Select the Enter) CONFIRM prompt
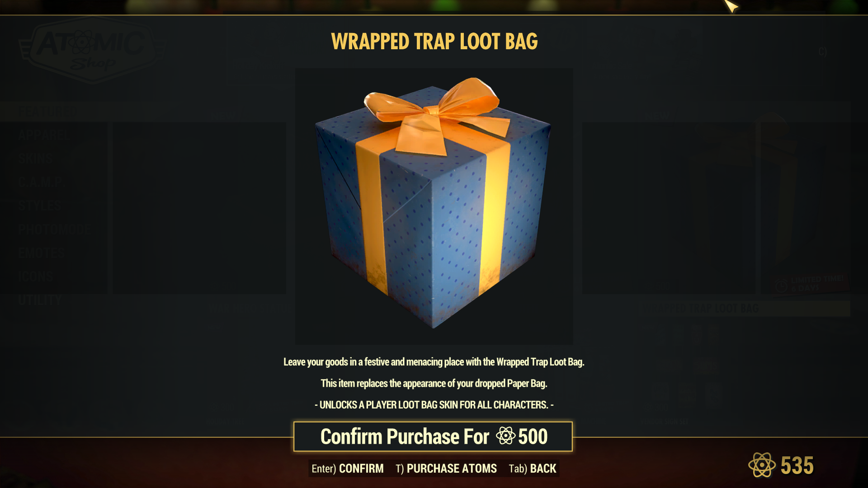Image resolution: width=868 pixels, height=488 pixels. pyautogui.click(x=348, y=469)
